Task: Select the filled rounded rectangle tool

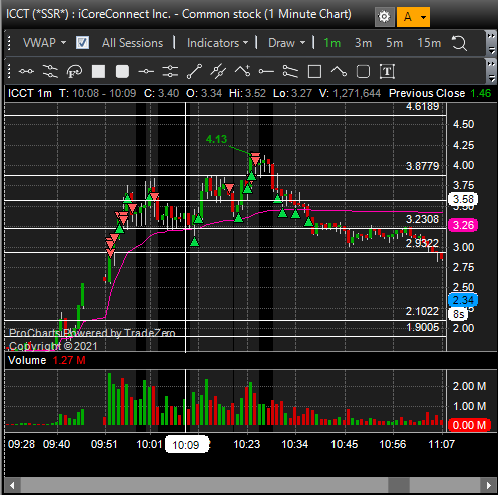Action: pyautogui.click(x=122, y=71)
